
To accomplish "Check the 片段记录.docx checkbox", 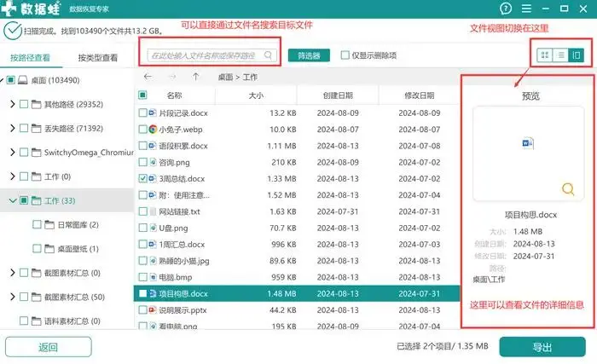I will (142, 113).
